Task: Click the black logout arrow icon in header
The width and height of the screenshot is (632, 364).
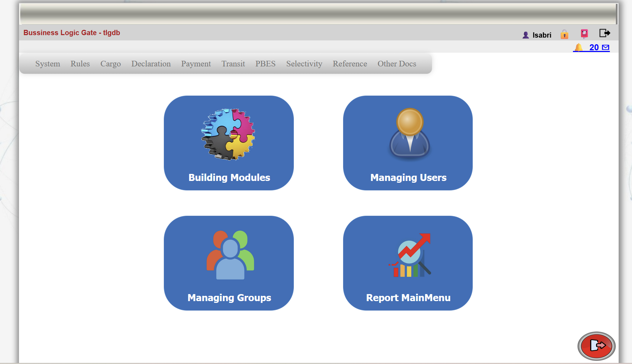Action: coord(605,33)
